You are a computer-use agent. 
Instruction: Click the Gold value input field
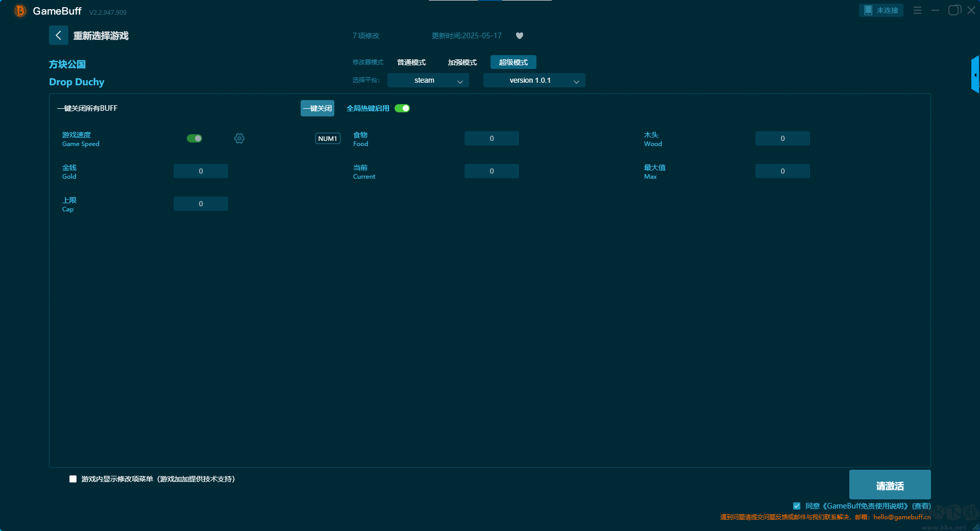201,171
